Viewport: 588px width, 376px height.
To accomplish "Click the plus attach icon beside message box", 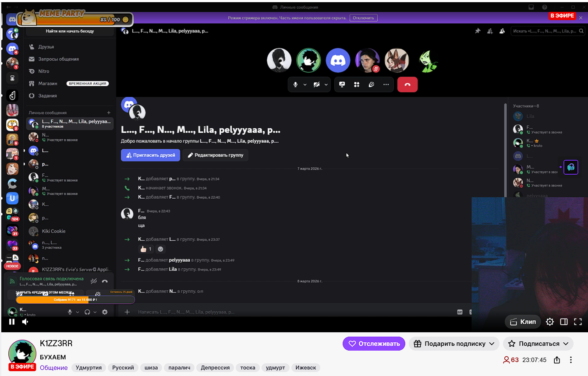I will 127,312.
